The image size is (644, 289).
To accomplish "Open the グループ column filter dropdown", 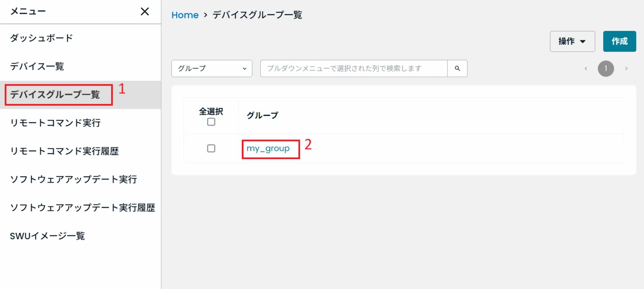I will pos(211,68).
